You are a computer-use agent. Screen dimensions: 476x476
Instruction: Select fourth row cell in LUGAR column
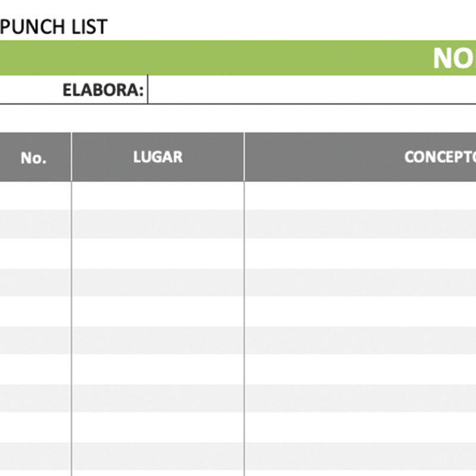click(158, 283)
